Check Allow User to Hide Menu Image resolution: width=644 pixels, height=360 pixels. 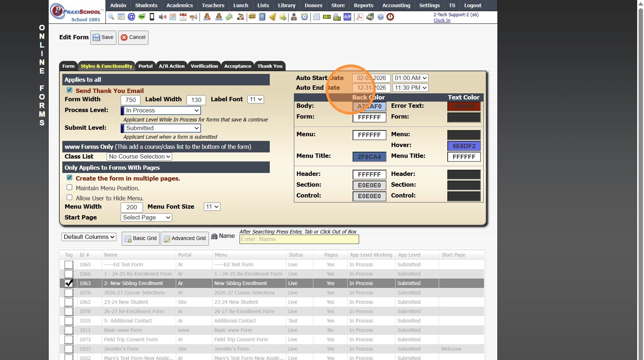[70, 197]
